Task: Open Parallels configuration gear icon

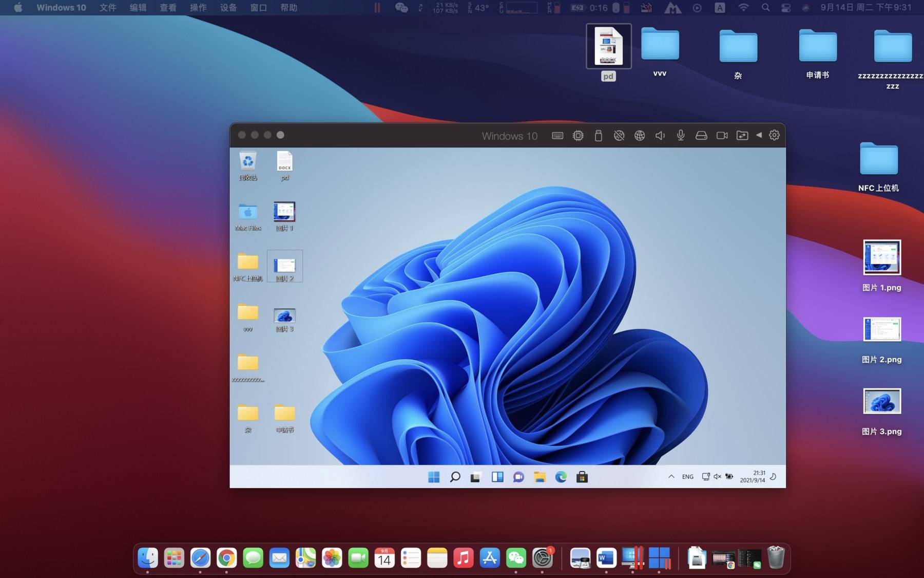Action: 774,135
